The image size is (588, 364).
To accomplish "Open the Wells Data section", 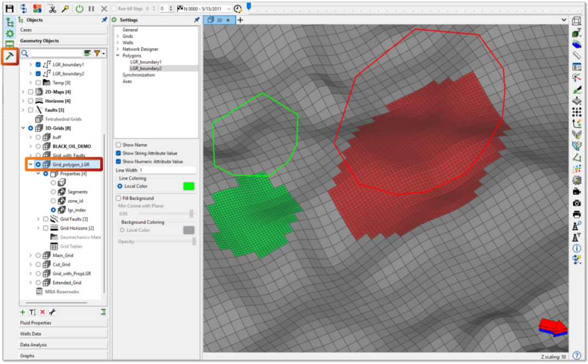I will tap(63, 334).
